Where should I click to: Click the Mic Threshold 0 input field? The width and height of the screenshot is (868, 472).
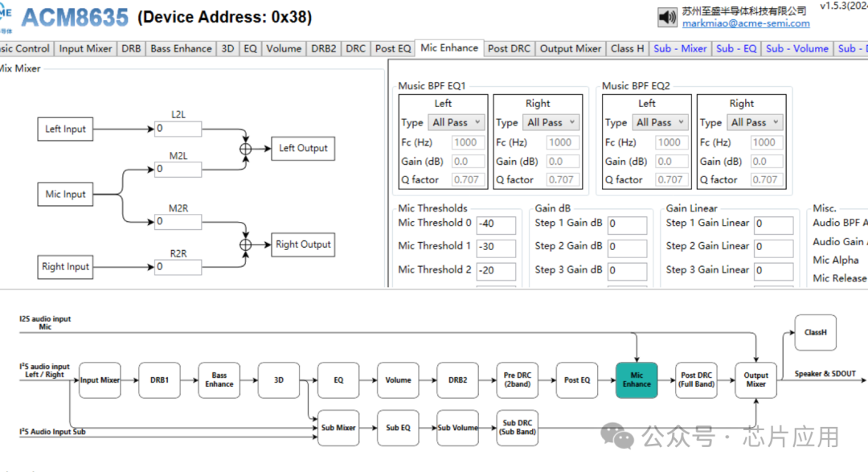[496, 224]
